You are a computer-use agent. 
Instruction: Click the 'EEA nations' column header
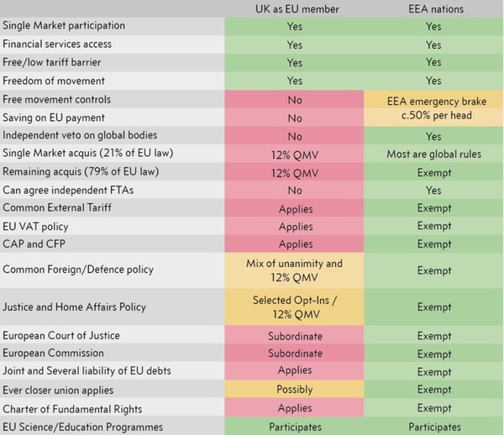click(x=433, y=8)
